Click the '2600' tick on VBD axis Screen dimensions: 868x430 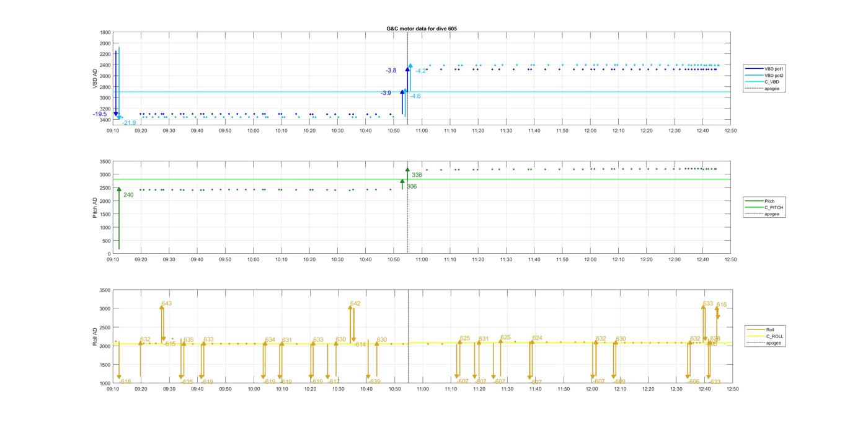coord(105,76)
